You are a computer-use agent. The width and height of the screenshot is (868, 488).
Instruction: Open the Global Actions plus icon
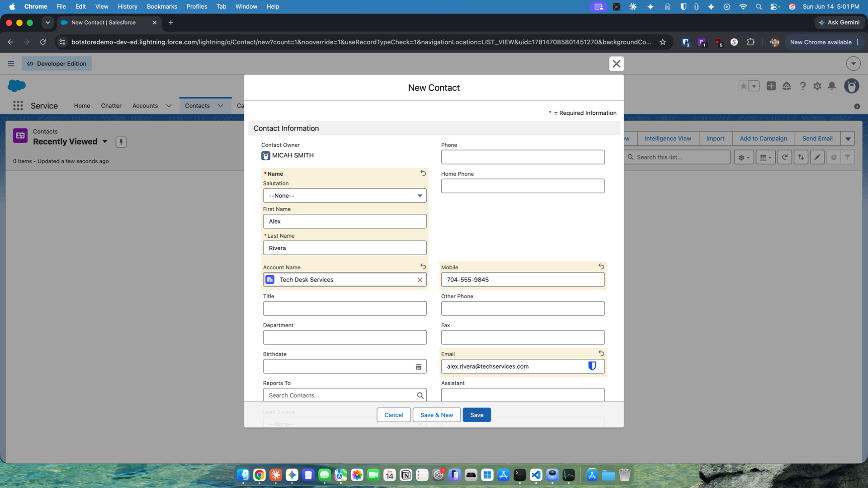click(x=771, y=86)
